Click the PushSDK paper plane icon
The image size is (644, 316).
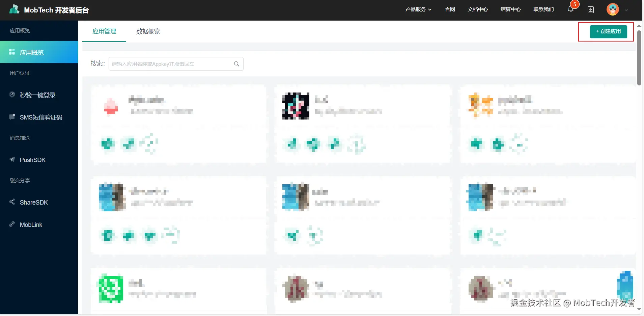12,159
